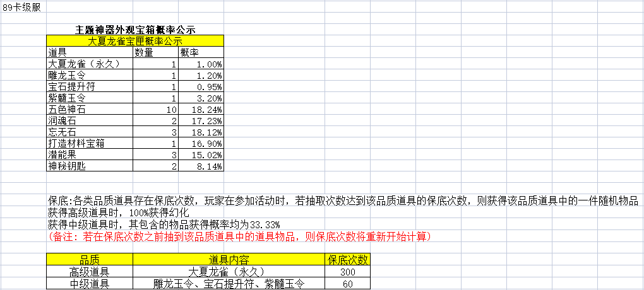Image resolution: width=644 pixels, height=290 pixels.
Task: Select the 概率 column header cell
Action: tap(201, 52)
